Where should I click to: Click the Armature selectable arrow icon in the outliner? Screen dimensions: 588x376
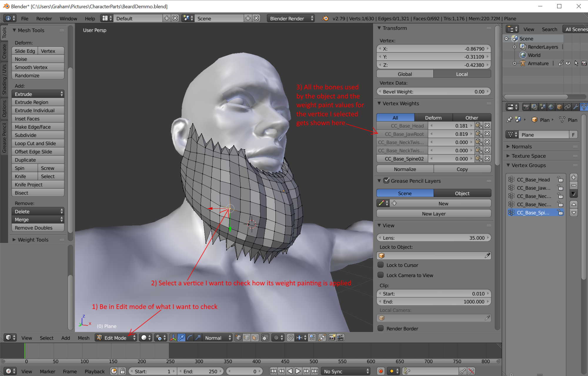tap(576, 63)
